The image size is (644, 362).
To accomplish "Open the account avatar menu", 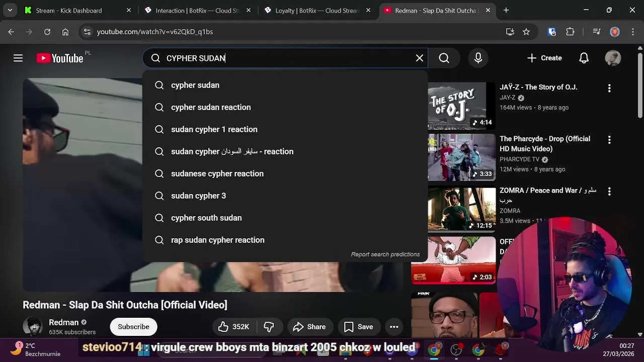I will coord(613,58).
